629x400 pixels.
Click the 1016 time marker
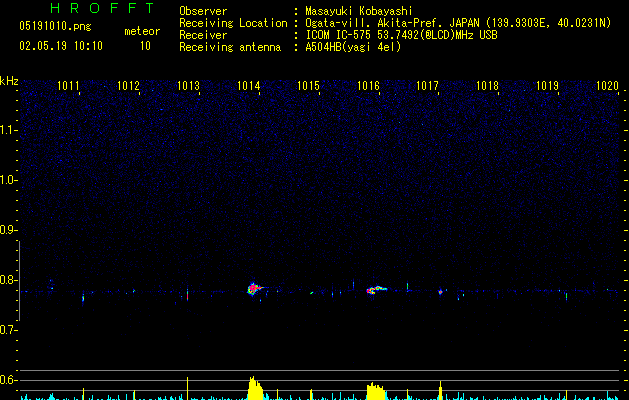point(368,86)
